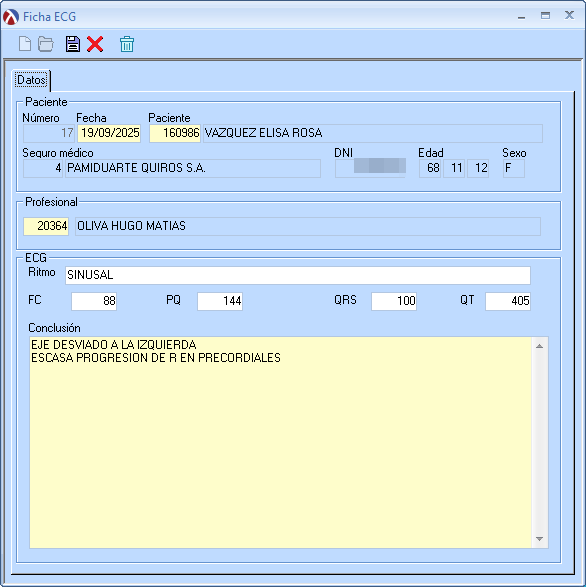Open record with the folder icon
Image resolution: width=586 pixels, height=587 pixels.
coord(46,44)
